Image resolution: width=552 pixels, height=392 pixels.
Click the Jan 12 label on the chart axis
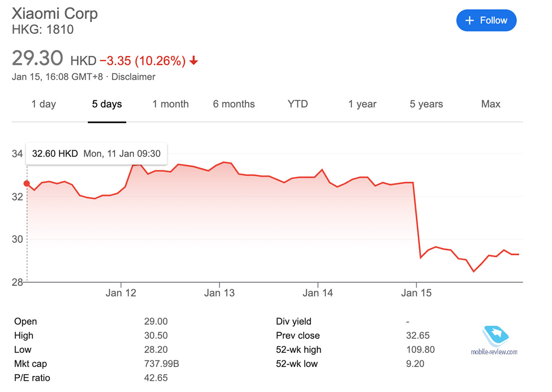(121, 293)
